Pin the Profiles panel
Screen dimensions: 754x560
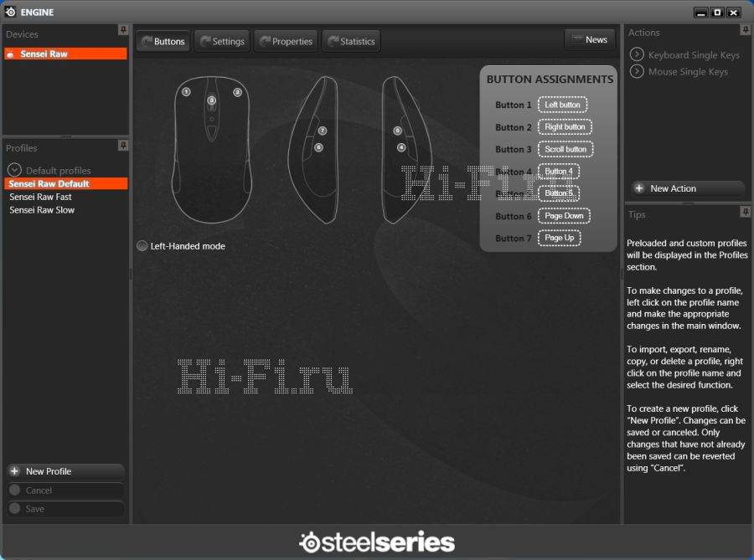point(123,146)
